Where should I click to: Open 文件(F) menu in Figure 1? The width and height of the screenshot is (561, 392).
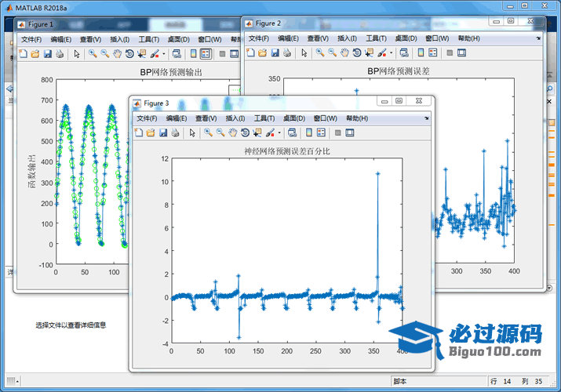[x=31, y=39]
